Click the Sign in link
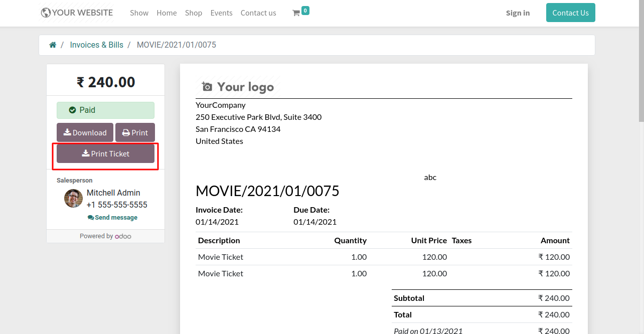The height and width of the screenshot is (334, 644). click(x=518, y=13)
